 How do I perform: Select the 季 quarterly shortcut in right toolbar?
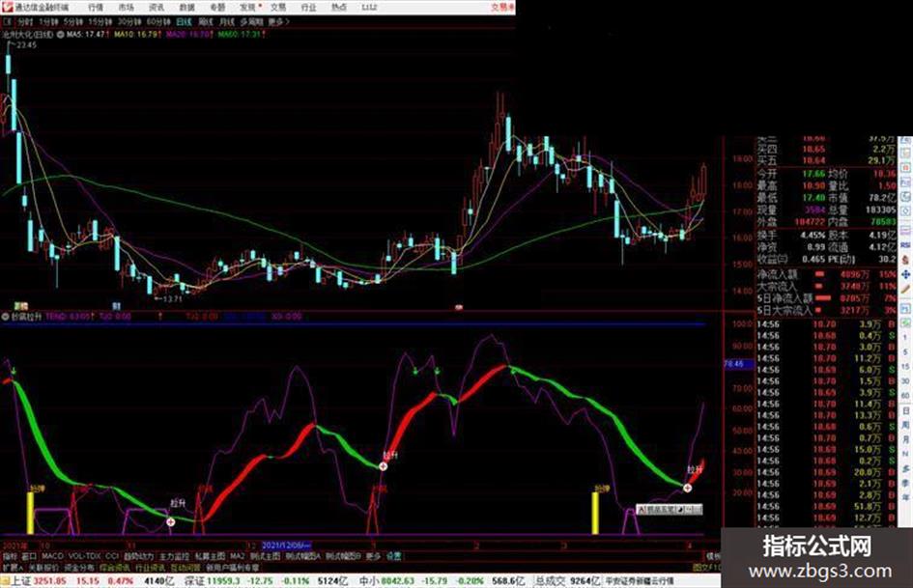(x=906, y=483)
